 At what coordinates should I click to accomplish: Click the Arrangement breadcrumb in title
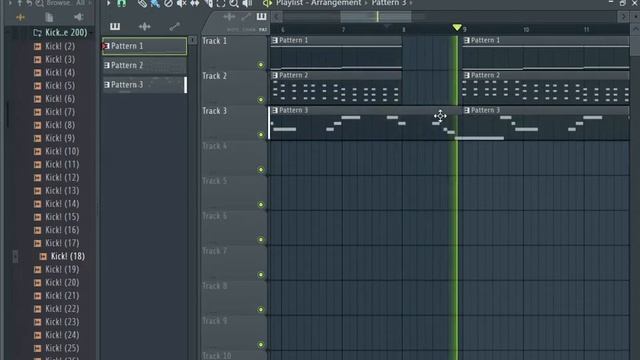(x=336, y=3)
